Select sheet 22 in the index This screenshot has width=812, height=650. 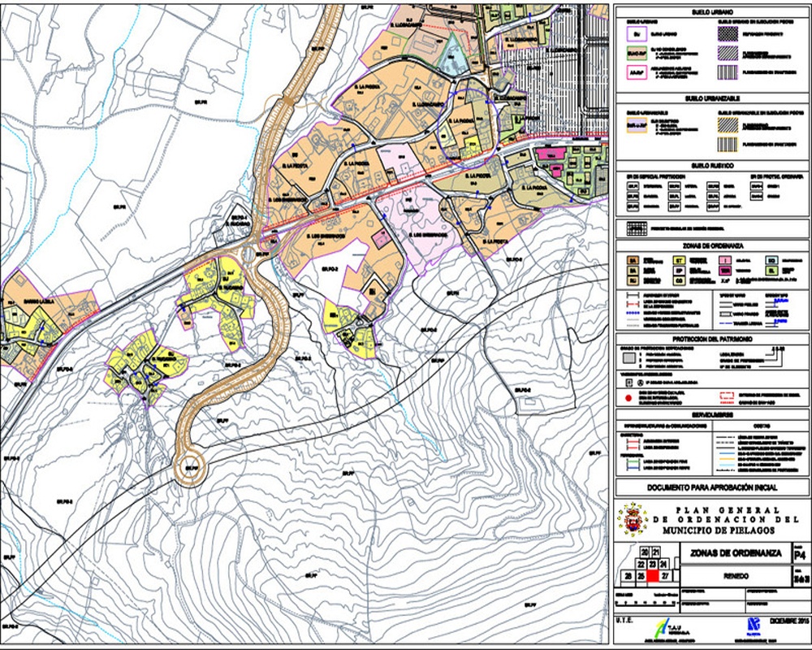click(641, 564)
